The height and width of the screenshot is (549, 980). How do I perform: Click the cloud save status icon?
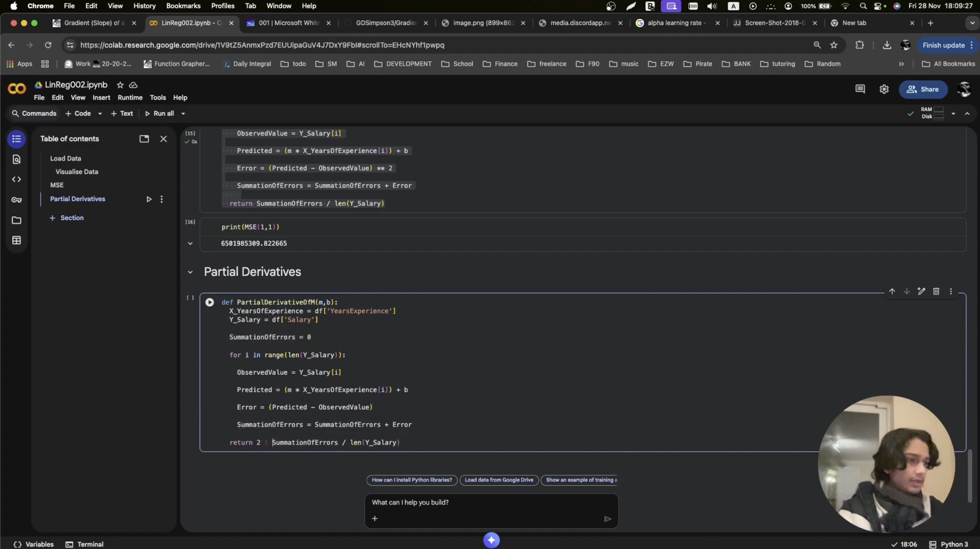[133, 85]
